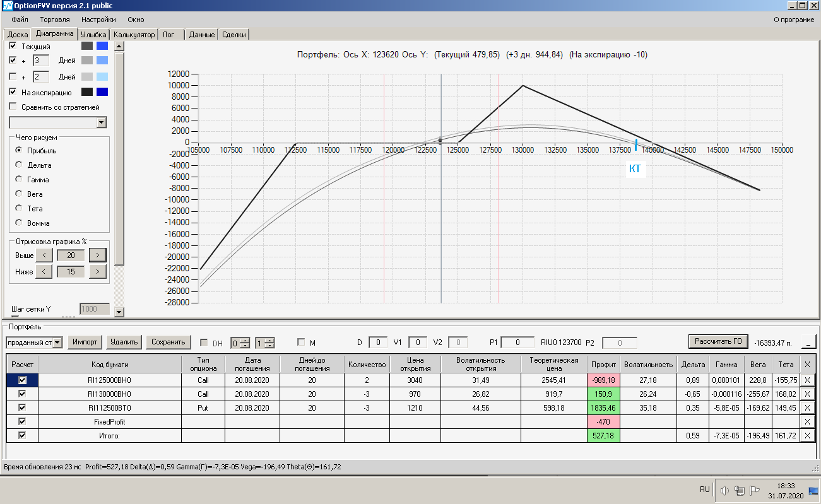Open the Настройки menu

[98, 20]
